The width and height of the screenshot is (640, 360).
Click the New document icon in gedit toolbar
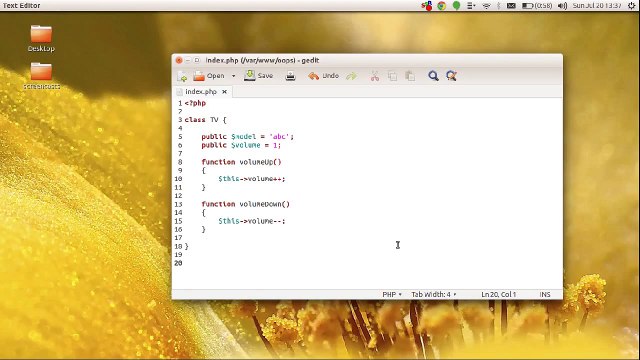click(x=182, y=76)
